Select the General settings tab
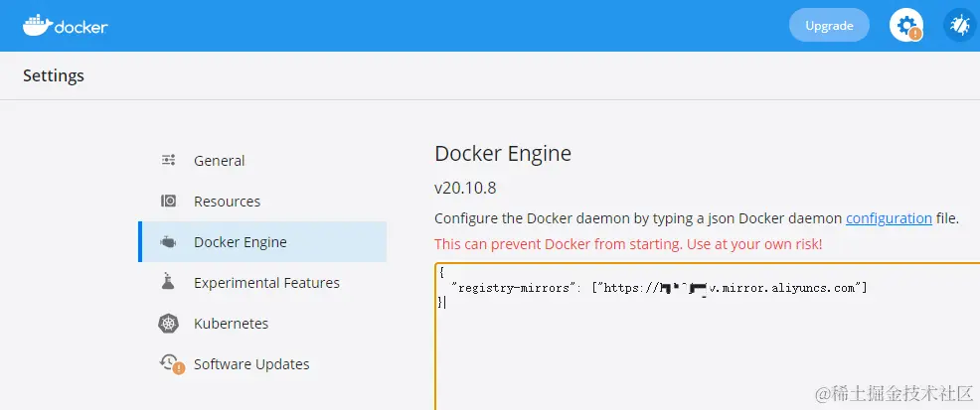 (262, 161)
